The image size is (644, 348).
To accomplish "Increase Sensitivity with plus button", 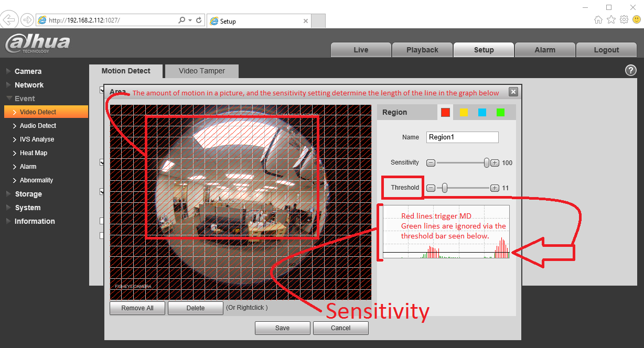I will tap(495, 163).
